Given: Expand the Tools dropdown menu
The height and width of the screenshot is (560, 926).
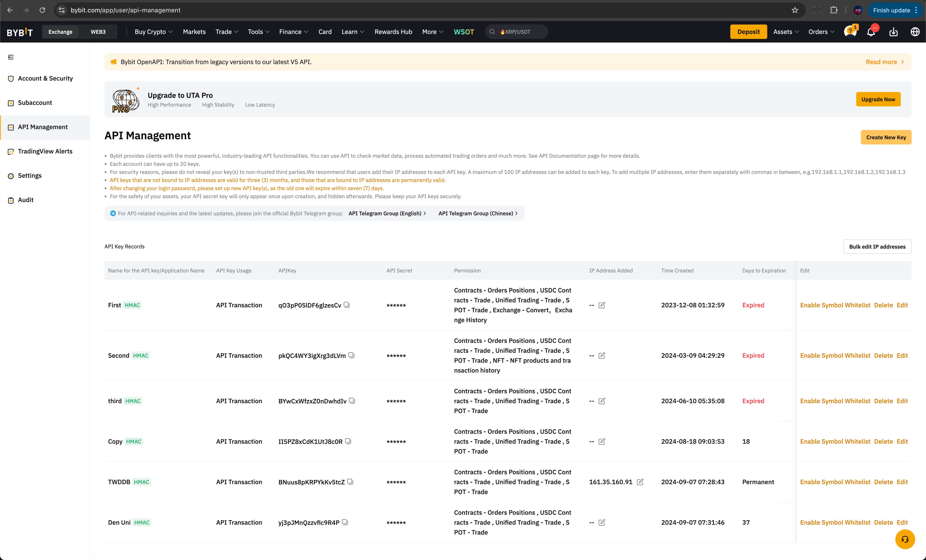Looking at the screenshot, I should click(258, 31).
